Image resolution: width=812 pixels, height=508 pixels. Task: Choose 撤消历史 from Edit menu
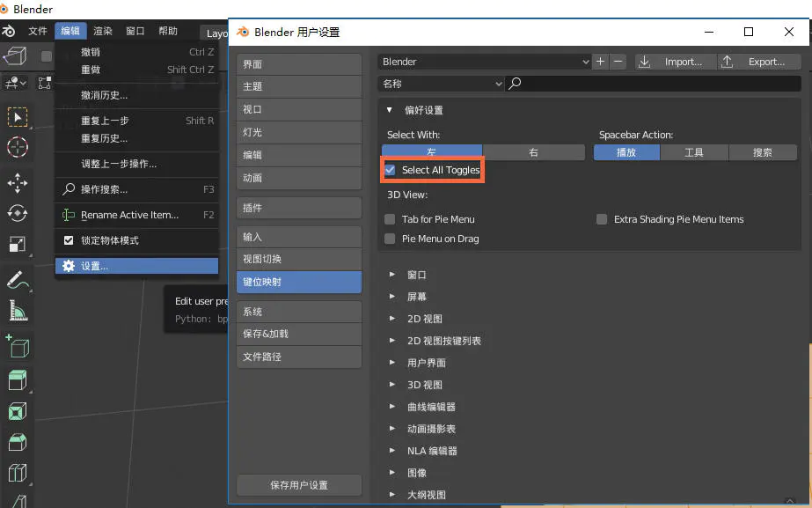136,95
